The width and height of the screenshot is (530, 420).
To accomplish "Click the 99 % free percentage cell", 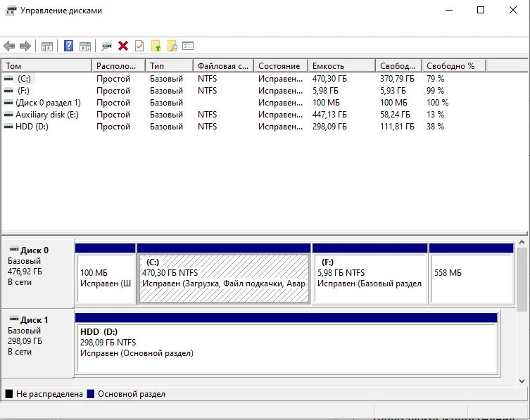I will coord(436,91).
